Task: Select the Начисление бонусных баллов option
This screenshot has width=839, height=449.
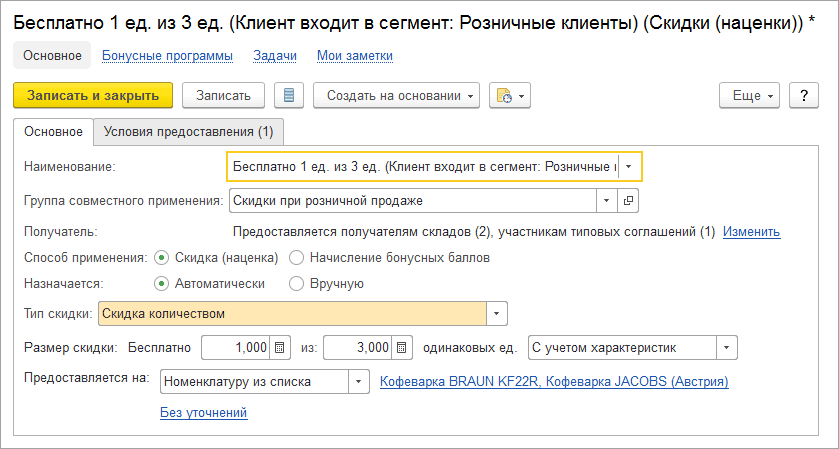Action: (296, 258)
